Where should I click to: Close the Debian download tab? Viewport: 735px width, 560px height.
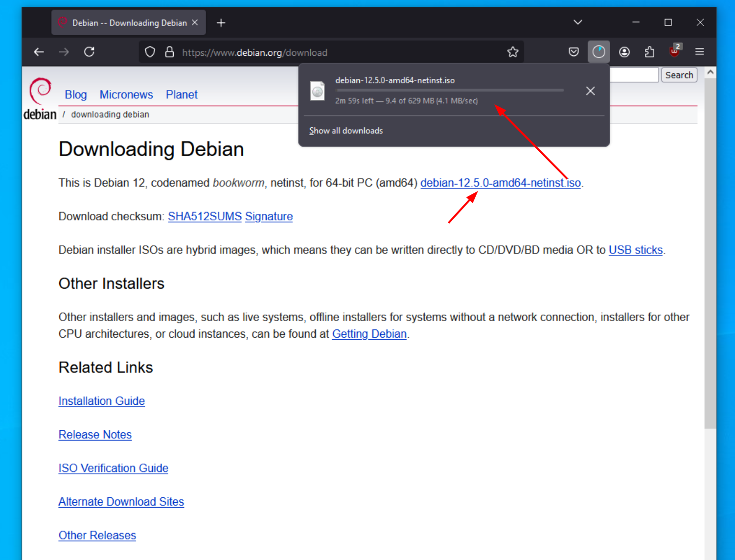click(195, 23)
